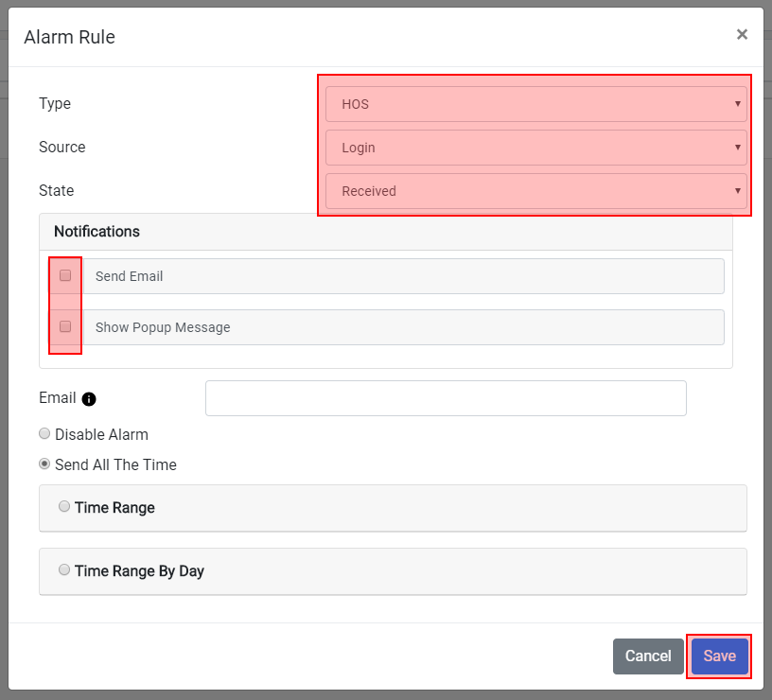Pick the Time Range By Day option

click(64, 570)
